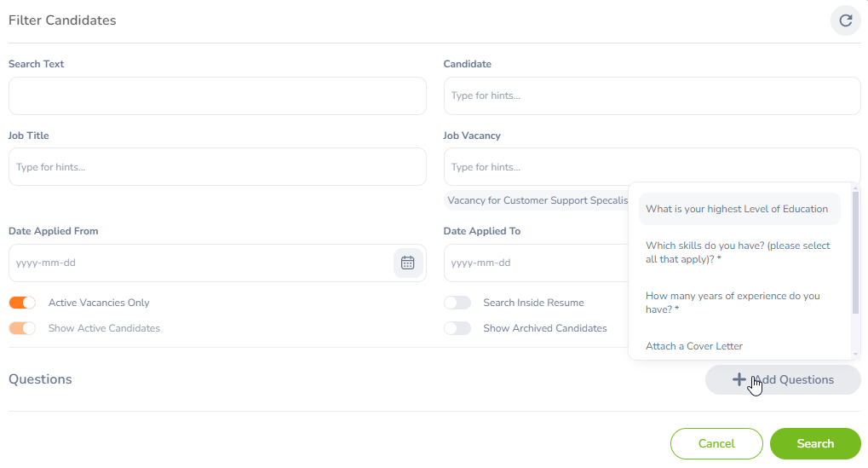Screen dimensions: 868x468
Task: Click the question list scroll-down arrow
Action: tap(855, 353)
